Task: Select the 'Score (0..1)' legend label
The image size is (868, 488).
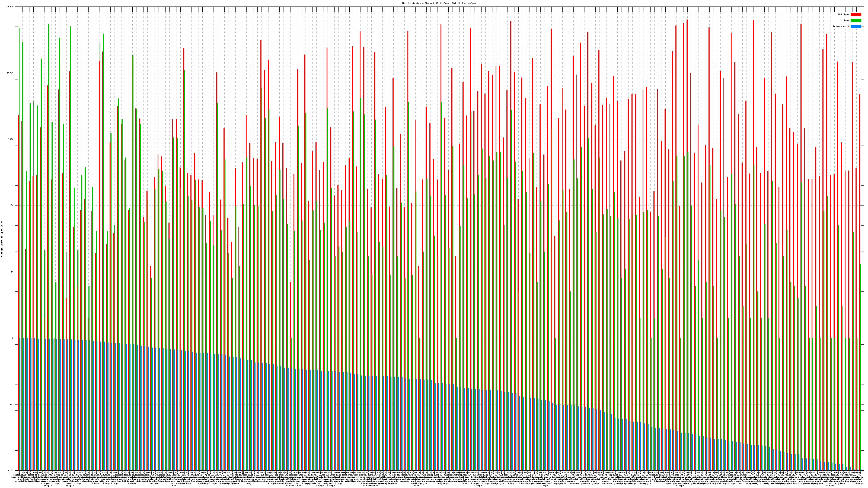Action: [841, 26]
